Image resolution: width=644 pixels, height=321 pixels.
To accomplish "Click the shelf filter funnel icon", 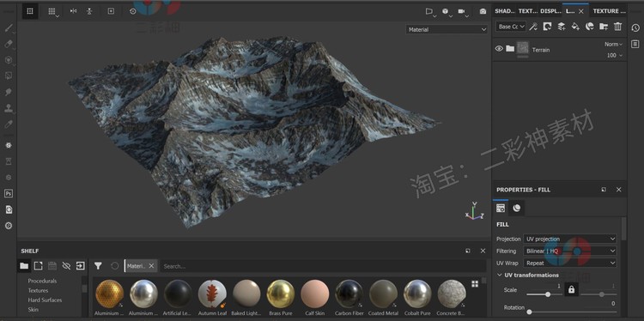I will click(x=98, y=266).
